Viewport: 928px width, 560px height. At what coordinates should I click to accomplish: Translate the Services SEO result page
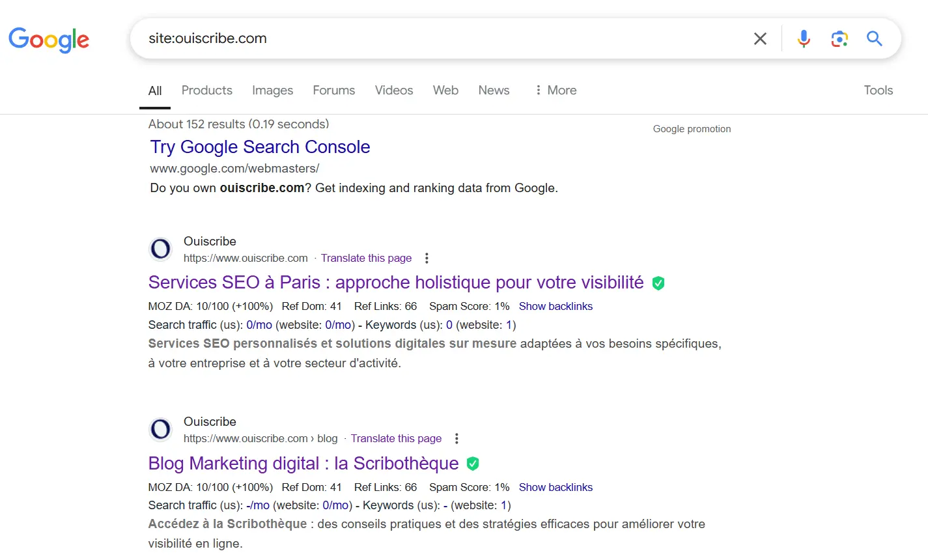(x=367, y=259)
